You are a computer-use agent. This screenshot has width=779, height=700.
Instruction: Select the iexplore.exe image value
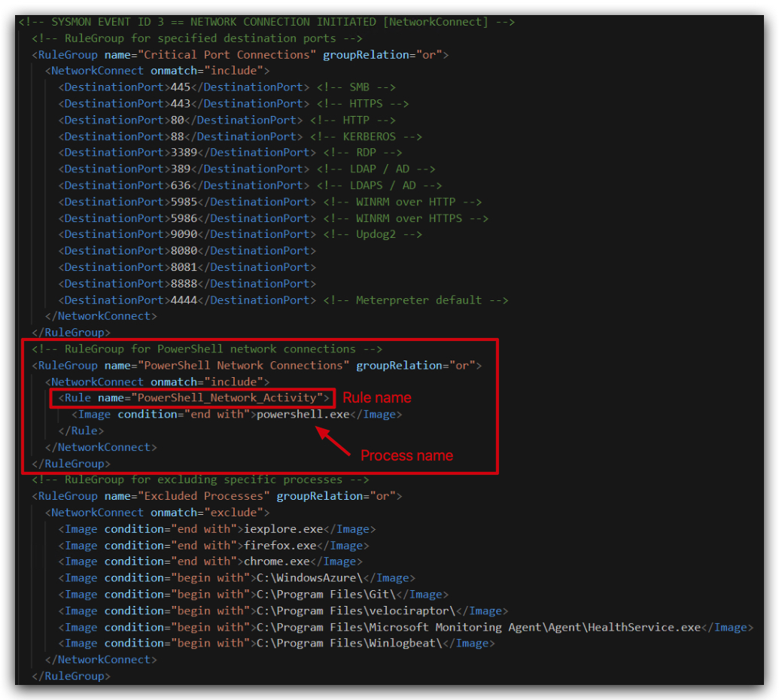tap(283, 528)
